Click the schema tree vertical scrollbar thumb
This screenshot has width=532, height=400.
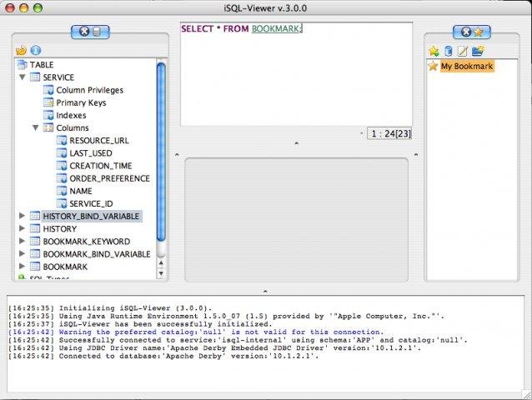pyautogui.click(x=161, y=152)
